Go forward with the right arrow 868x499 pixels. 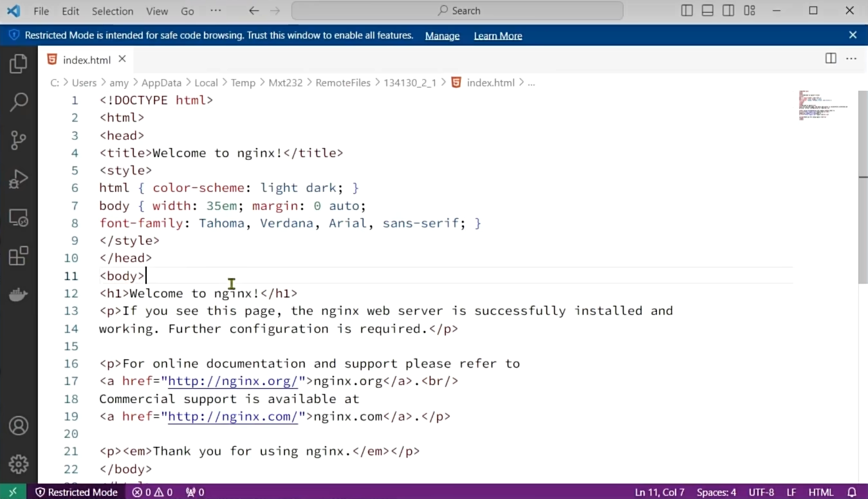pyautogui.click(x=275, y=11)
